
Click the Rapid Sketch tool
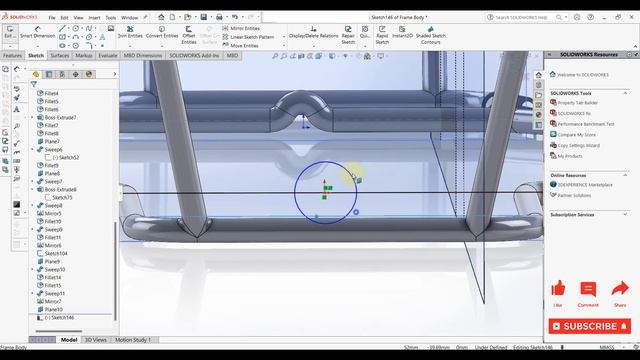382,36
